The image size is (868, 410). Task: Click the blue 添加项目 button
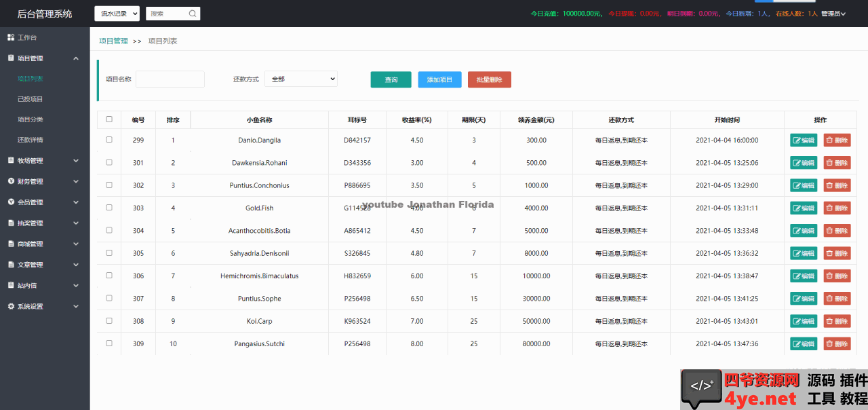click(439, 79)
